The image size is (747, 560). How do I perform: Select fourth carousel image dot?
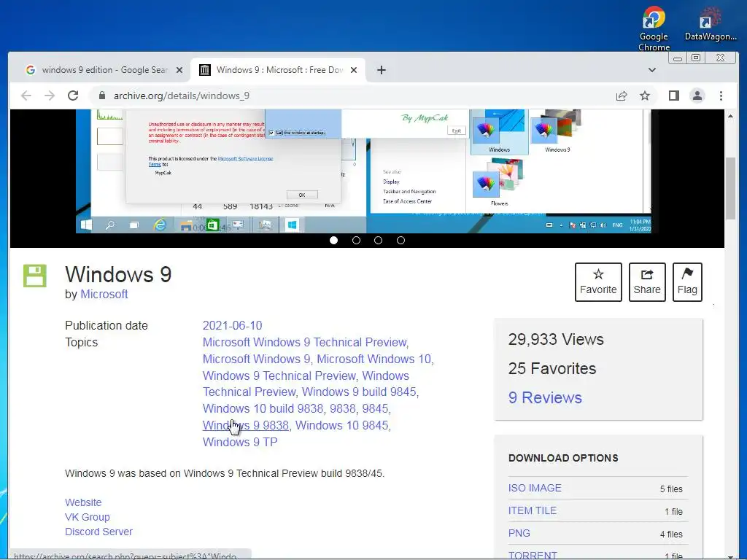tap(400, 240)
